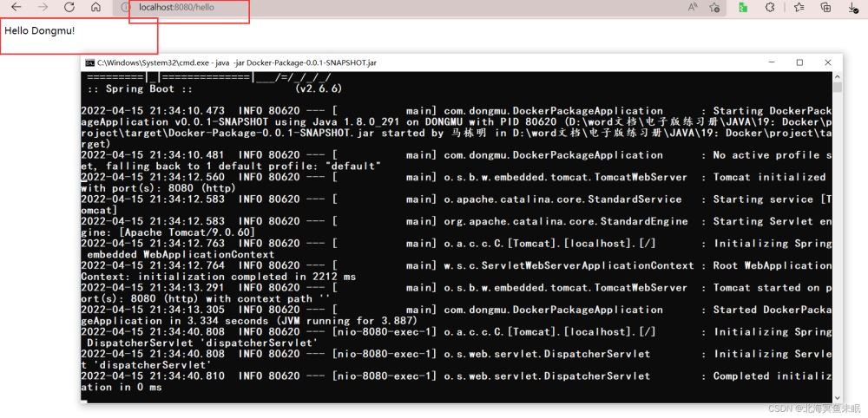Click 'gine: [Apache Tomcat/9.0.60]' line

pos(168,232)
